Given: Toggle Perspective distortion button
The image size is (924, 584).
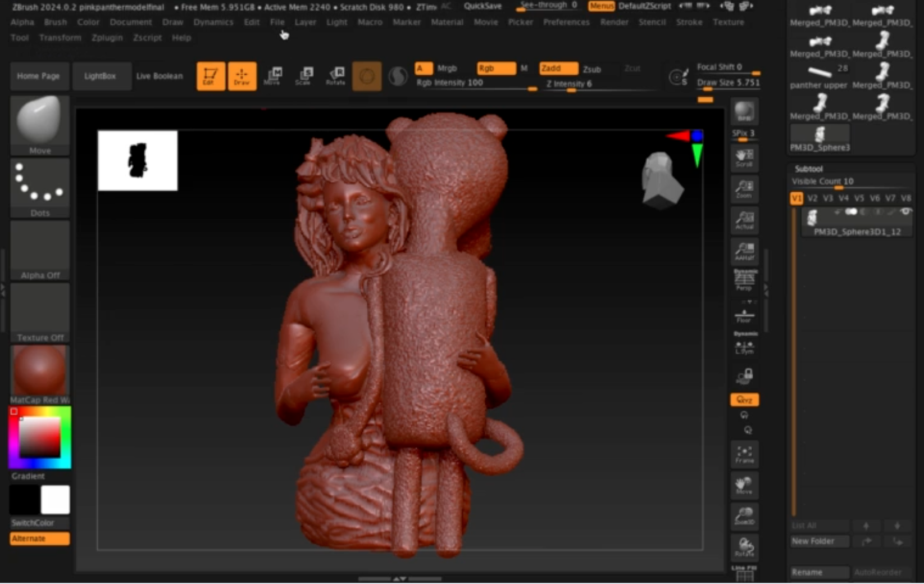Looking at the screenshot, I should pyautogui.click(x=744, y=279).
